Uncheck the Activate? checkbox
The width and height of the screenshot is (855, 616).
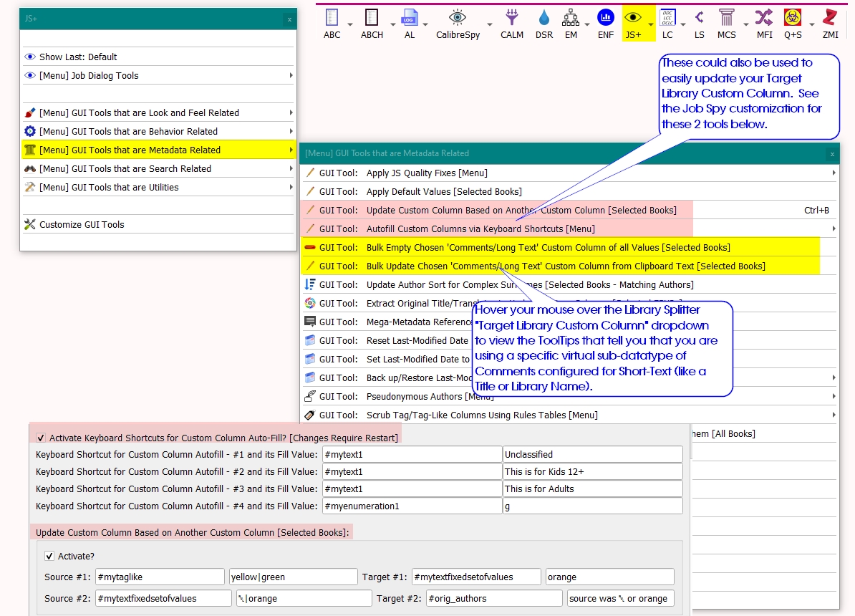(49, 556)
